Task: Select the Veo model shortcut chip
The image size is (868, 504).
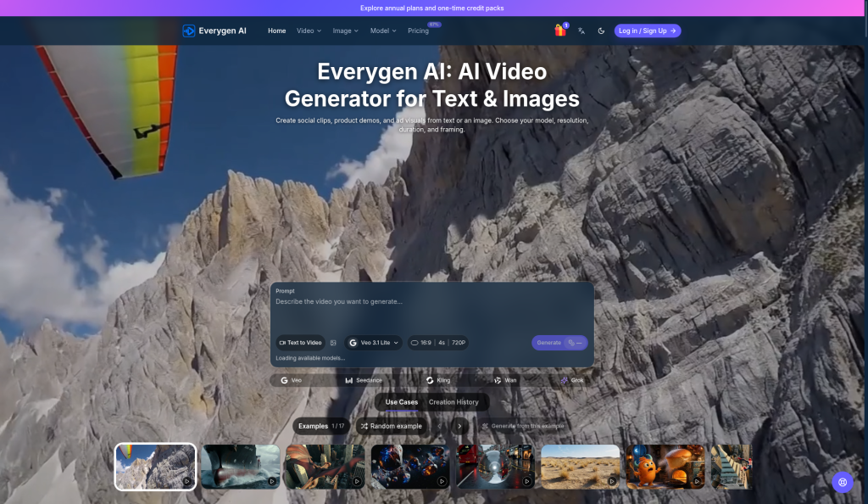Action: [292, 380]
